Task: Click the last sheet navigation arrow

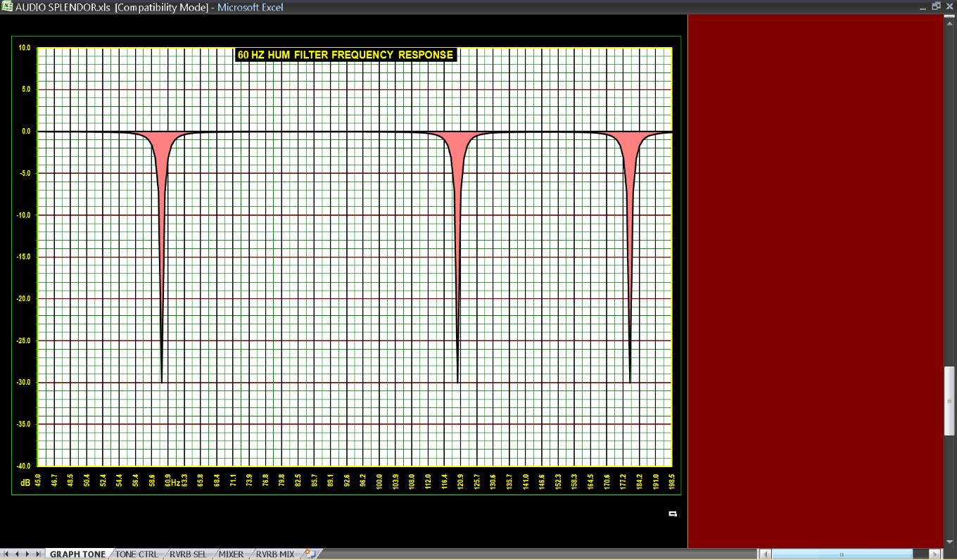Action: (39, 554)
